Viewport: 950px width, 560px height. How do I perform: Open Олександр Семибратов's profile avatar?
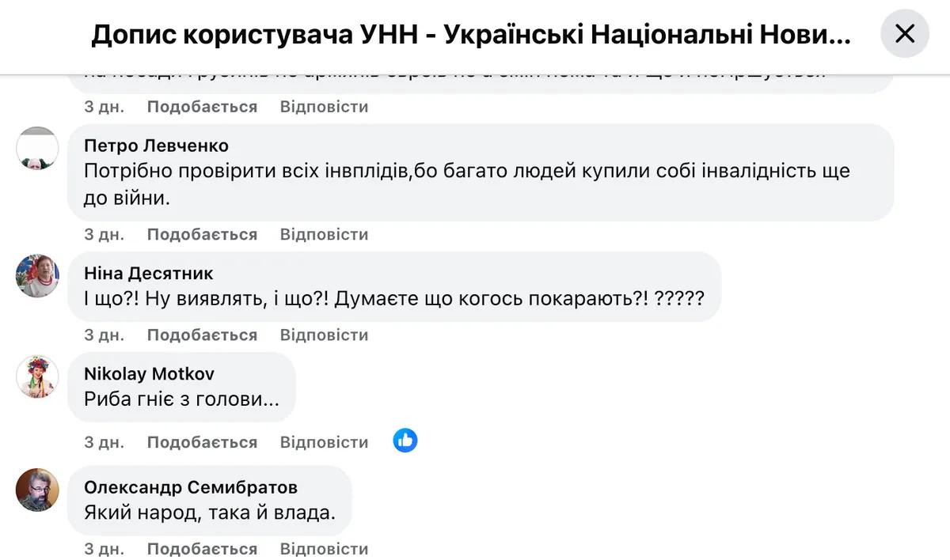pos(37,490)
